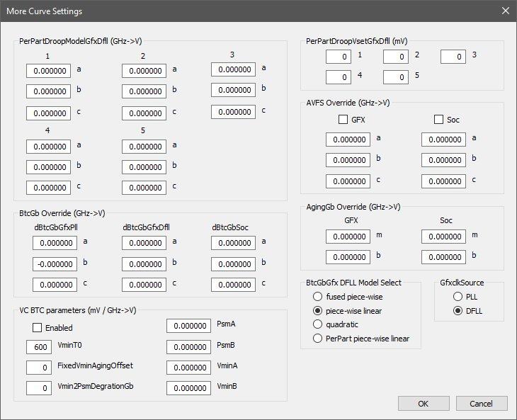Click the VminT0 field showing 600

[x=39, y=347]
